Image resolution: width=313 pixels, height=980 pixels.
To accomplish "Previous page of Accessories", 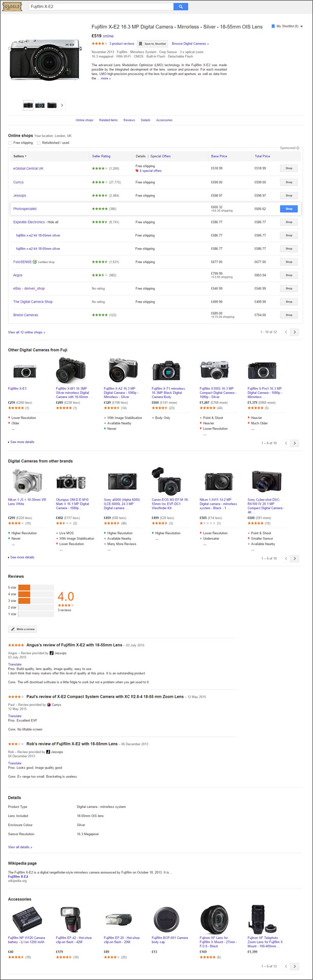I will tap(286, 966).
